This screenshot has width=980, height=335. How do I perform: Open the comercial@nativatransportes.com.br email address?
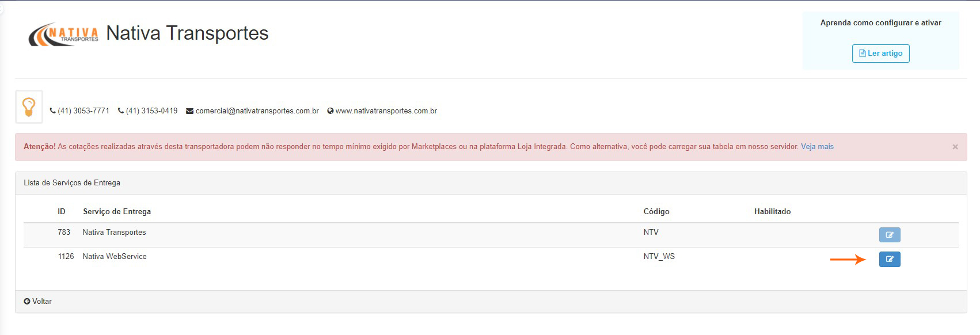(257, 111)
